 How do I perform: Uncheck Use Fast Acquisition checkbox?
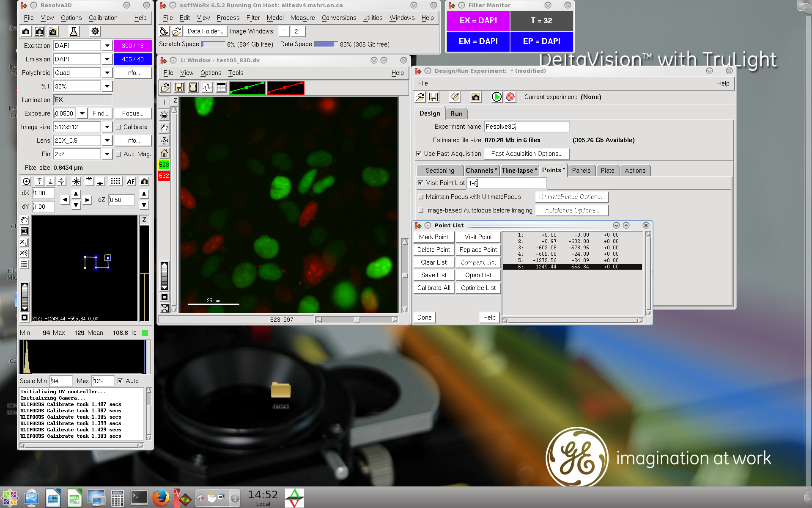pyautogui.click(x=419, y=154)
